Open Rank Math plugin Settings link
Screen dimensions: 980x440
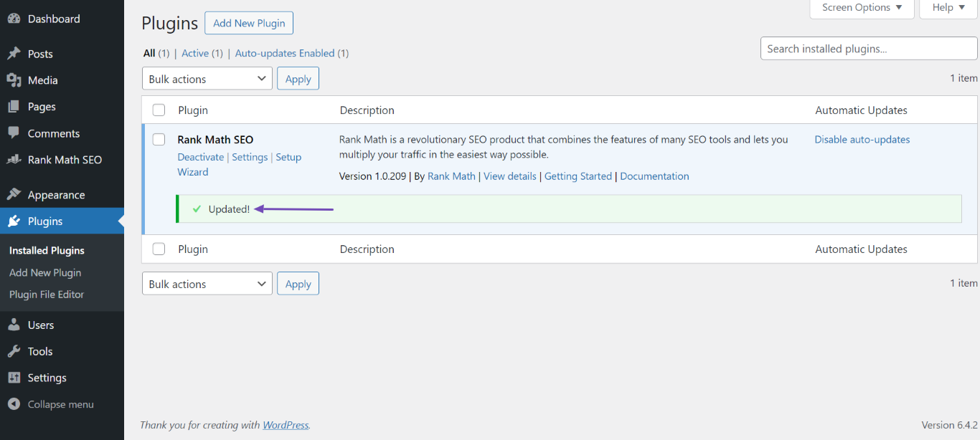[x=250, y=157]
